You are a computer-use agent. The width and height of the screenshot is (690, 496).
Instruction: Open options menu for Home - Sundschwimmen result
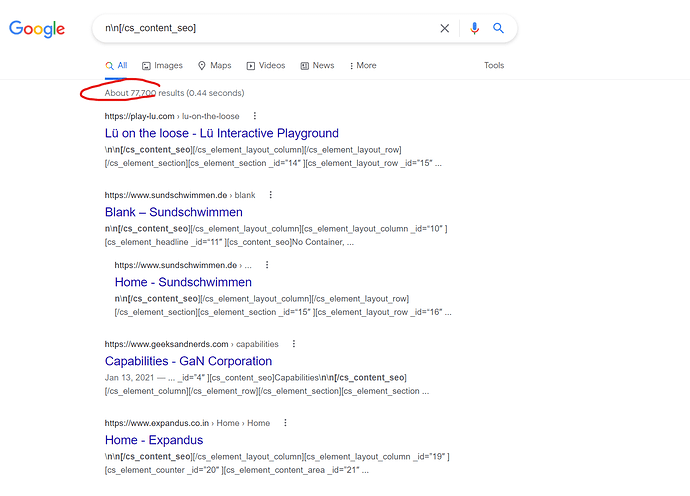pyautogui.click(x=267, y=265)
